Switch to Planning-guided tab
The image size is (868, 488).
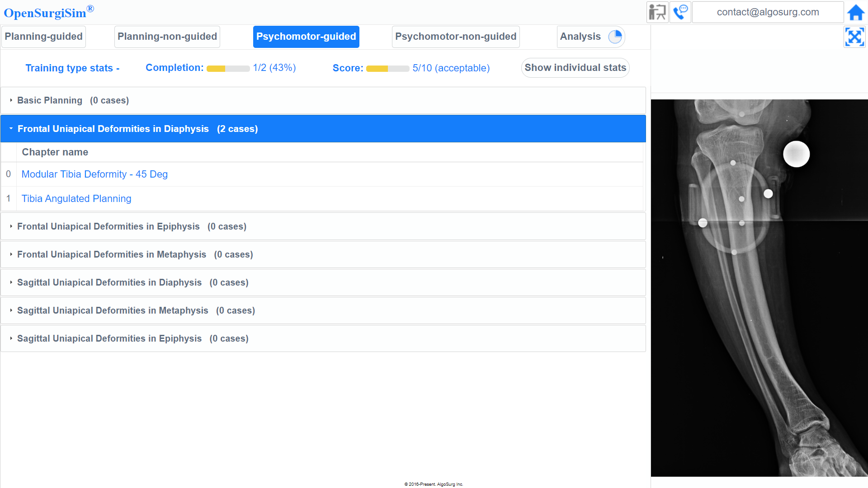43,37
